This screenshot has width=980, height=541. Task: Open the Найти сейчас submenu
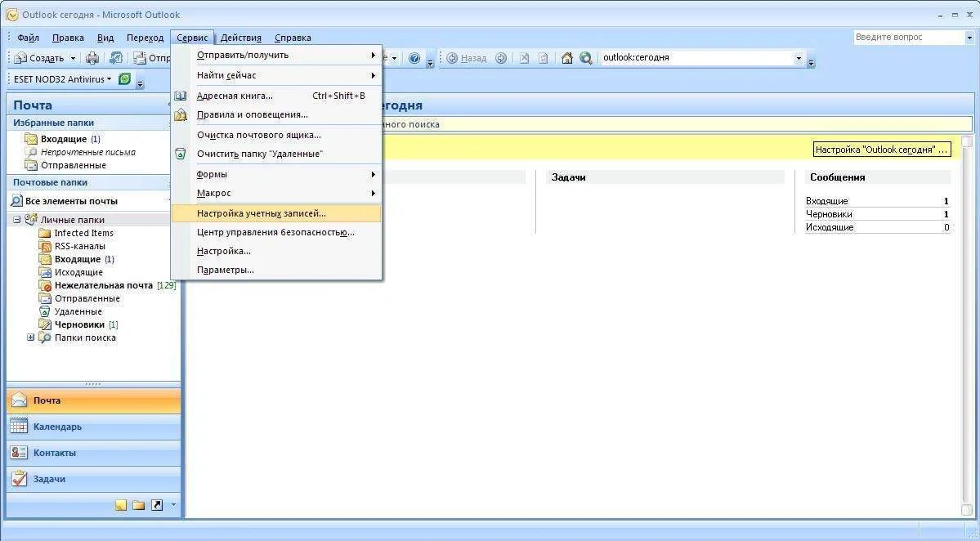pos(275,75)
